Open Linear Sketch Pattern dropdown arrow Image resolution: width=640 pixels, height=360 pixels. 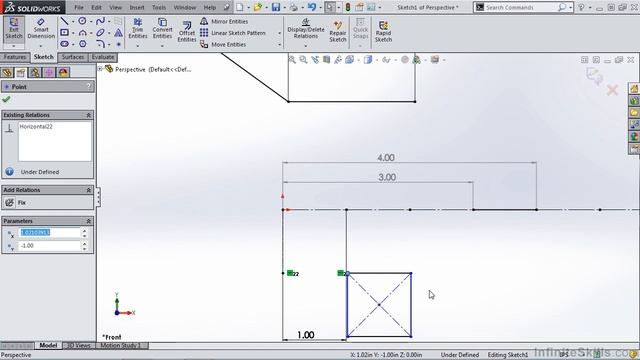(x=280, y=33)
